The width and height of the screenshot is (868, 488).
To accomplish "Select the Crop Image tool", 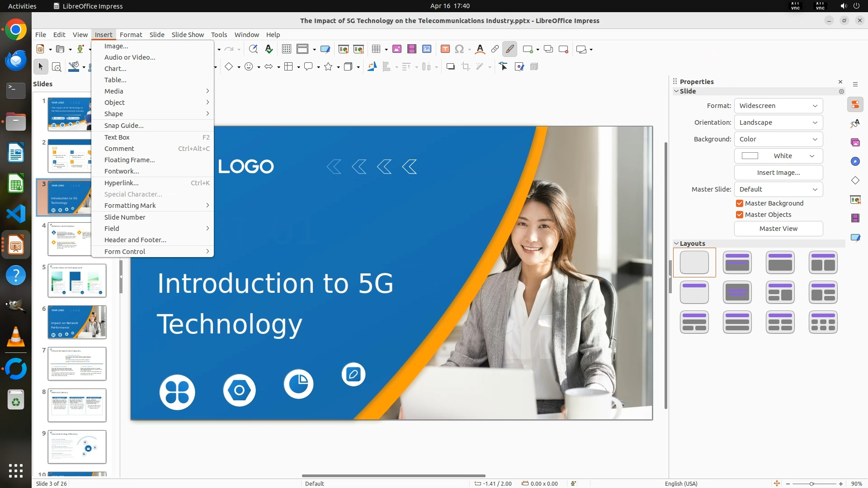I will pos(466,67).
